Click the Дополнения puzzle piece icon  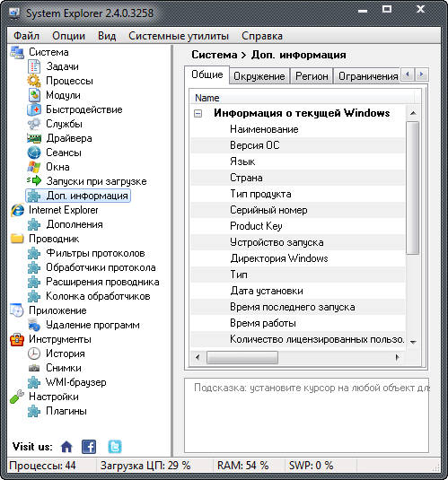click(34, 224)
